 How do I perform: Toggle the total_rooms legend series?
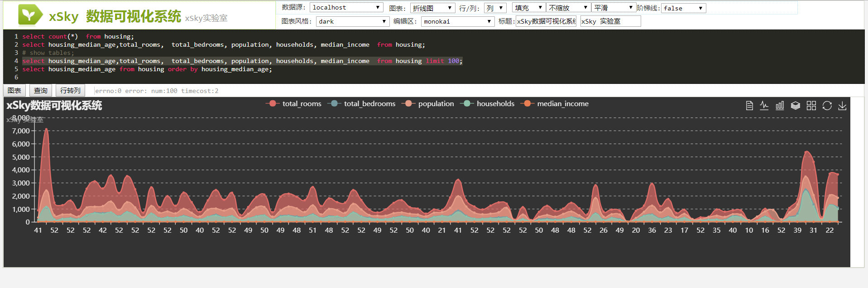(293, 104)
